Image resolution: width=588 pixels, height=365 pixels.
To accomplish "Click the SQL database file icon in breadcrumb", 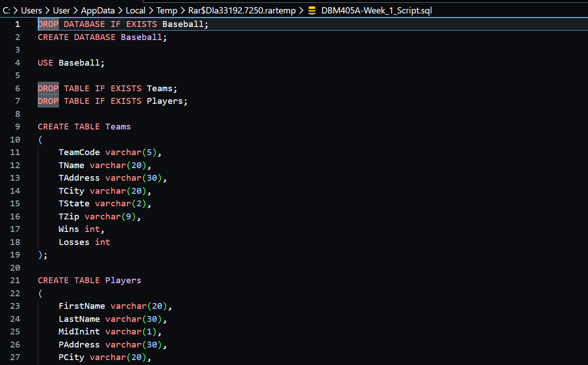I will pos(312,11).
